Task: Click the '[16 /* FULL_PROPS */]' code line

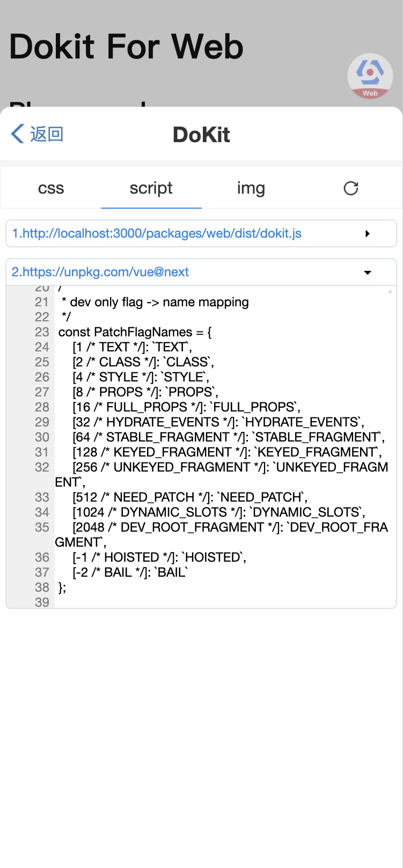Action: coord(187,407)
